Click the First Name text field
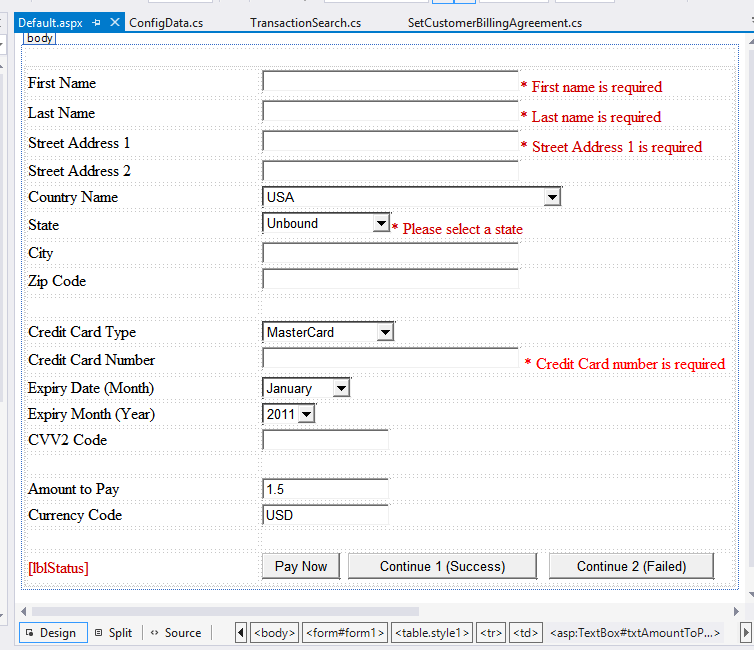The height and width of the screenshot is (650, 754). (x=390, y=82)
